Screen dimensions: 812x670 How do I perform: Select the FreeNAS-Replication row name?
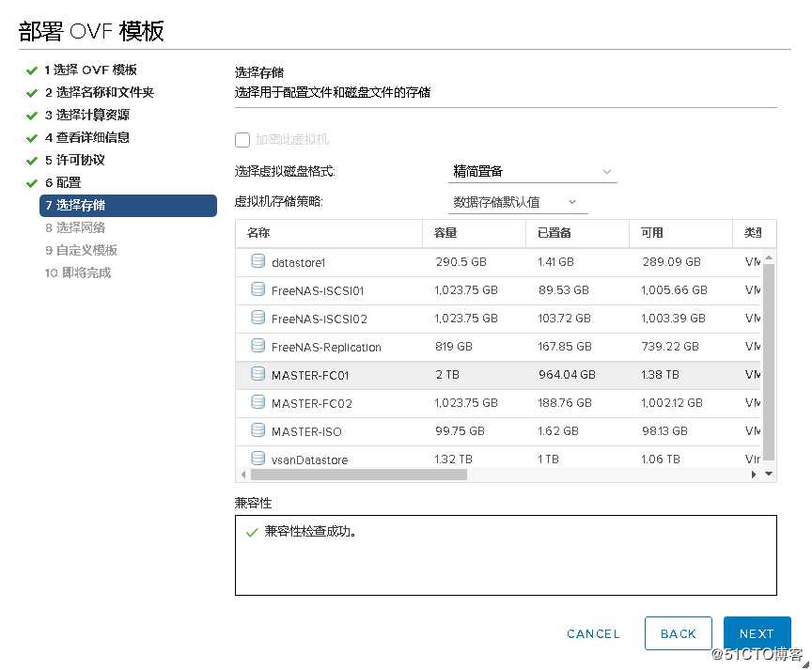click(326, 348)
